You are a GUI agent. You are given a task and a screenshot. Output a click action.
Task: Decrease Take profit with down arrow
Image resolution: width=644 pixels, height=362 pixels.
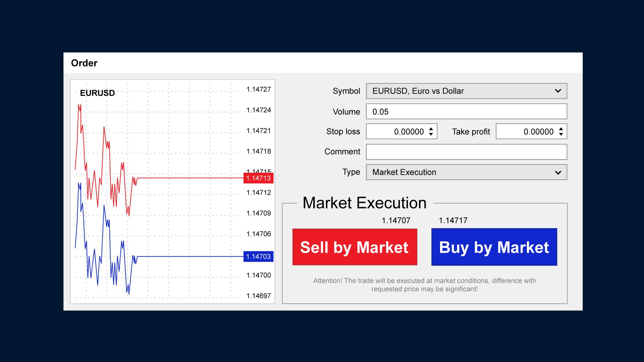[561, 134]
